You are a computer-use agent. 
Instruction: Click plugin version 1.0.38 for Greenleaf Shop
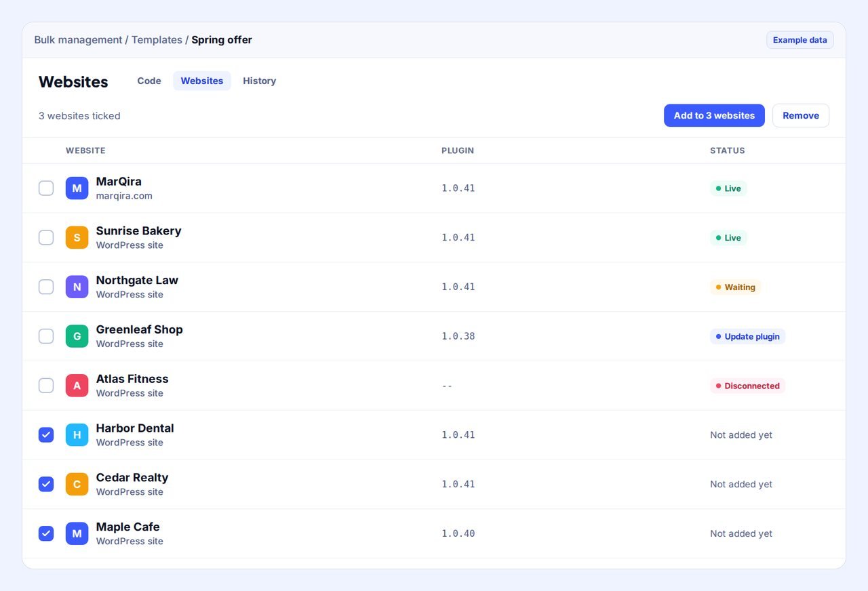click(458, 336)
